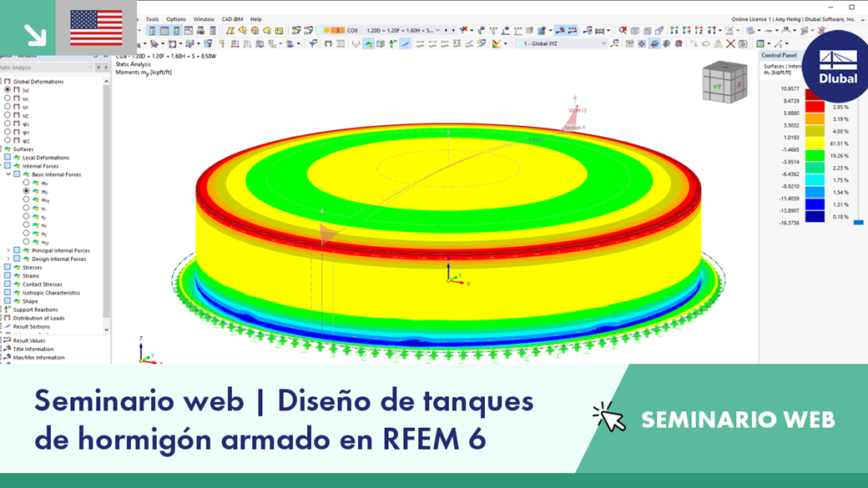Open the Options menu
The width and height of the screenshot is (868, 488).
point(176,19)
